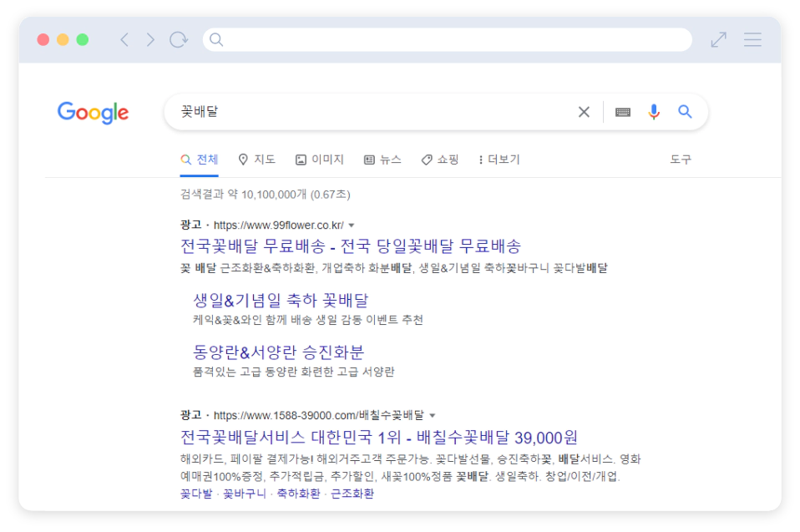Open Shopping results via the 쇼핑 tag icon

(438, 159)
